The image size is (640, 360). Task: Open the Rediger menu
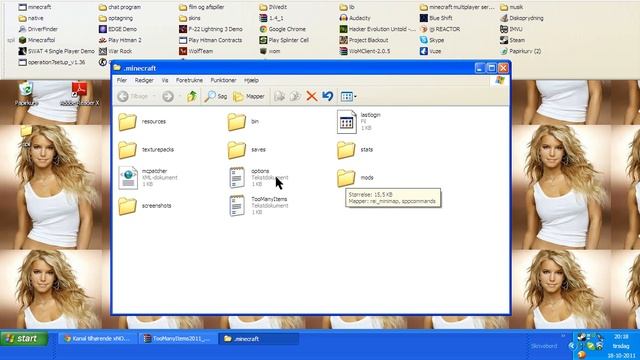(x=144, y=80)
